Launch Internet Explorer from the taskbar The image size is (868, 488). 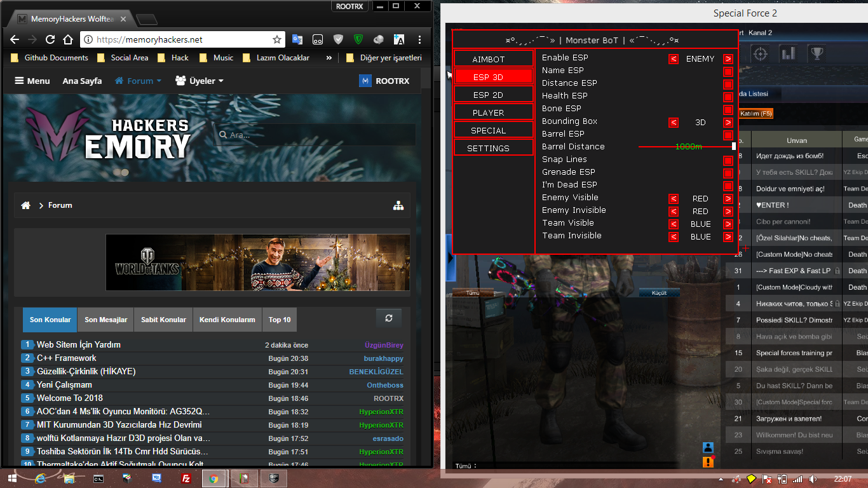[41, 478]
